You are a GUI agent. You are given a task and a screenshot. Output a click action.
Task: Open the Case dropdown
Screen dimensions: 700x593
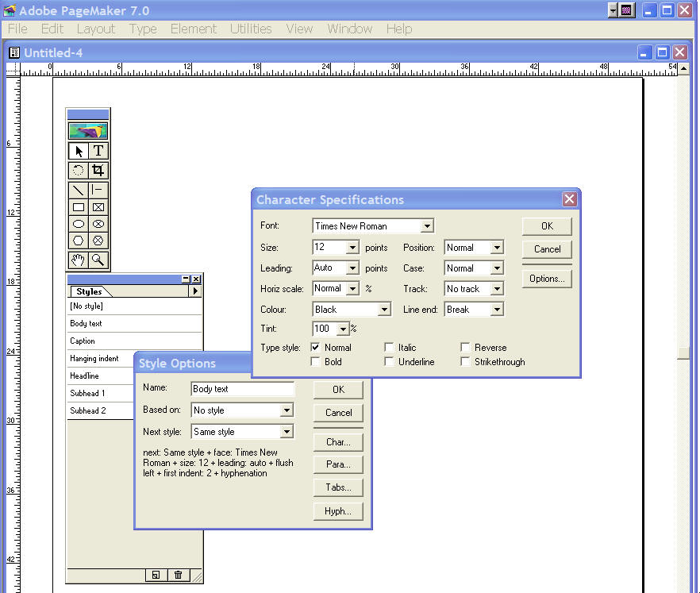pos(497,268)
